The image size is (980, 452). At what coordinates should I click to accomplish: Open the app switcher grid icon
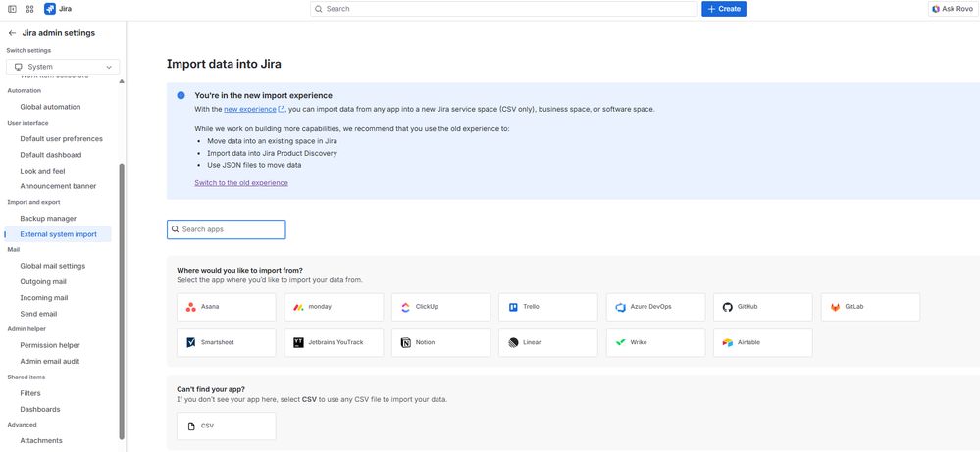(30, 9)
